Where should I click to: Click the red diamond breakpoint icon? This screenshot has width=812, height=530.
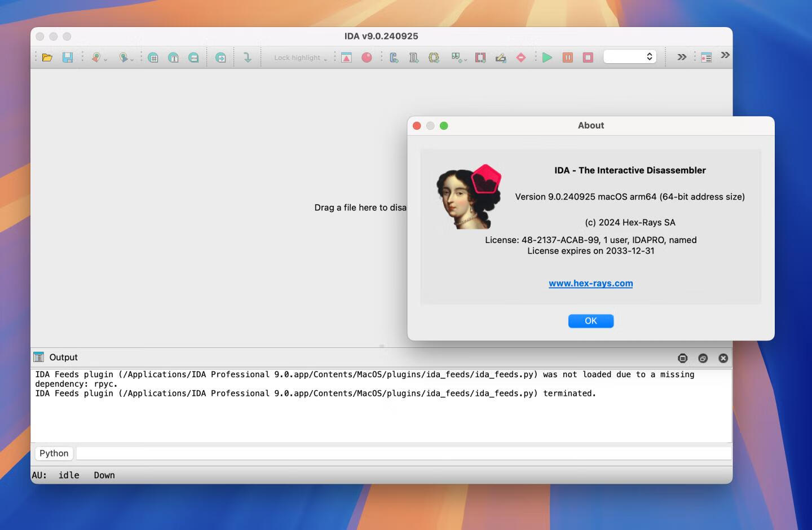(521, 58)
